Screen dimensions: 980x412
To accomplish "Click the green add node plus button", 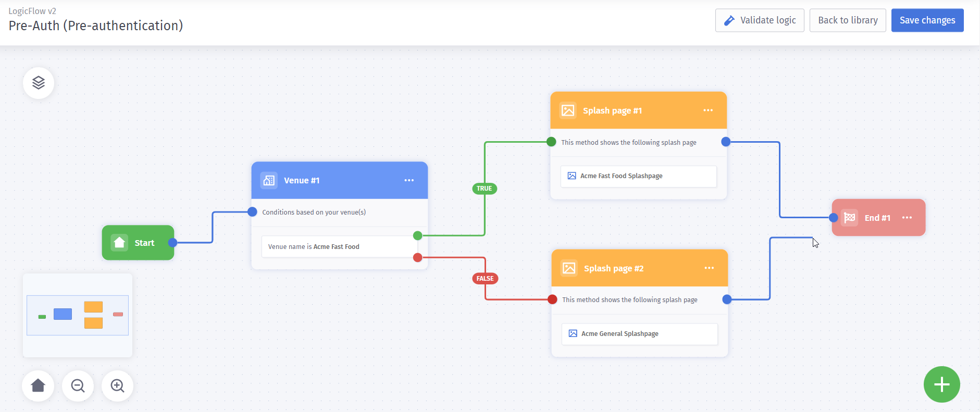I will (x=941, y=384).
